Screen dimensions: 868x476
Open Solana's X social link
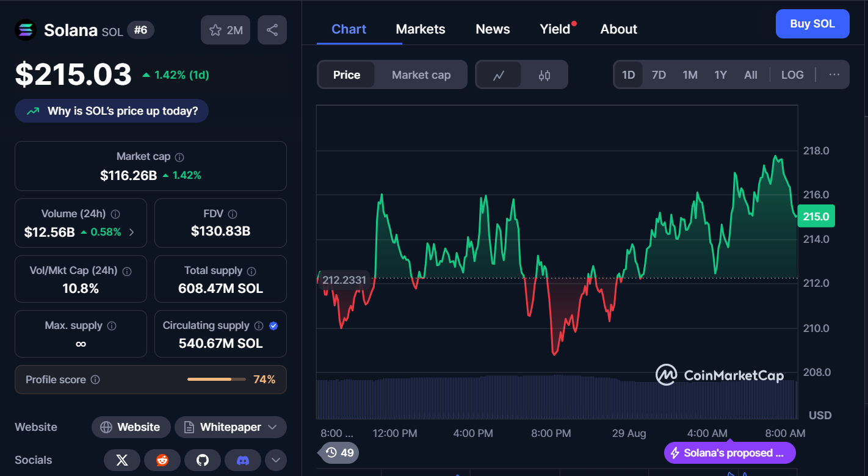click(122, 460)
